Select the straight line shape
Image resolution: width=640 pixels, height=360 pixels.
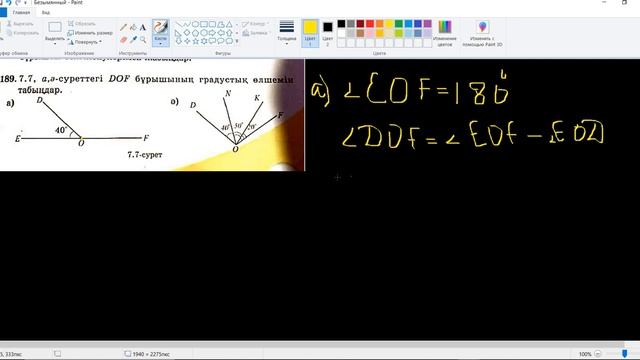179,24
